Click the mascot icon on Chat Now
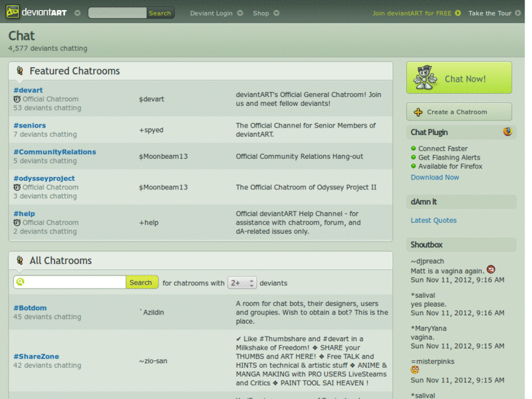 pyautogui.click(x=425, y=78)
